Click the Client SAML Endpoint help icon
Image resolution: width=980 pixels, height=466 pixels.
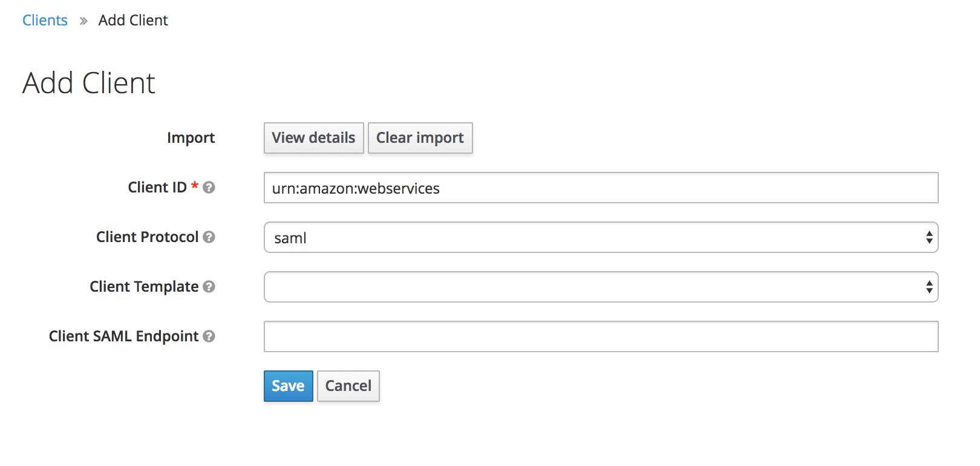pyautogui.click(x=209, y=336)
